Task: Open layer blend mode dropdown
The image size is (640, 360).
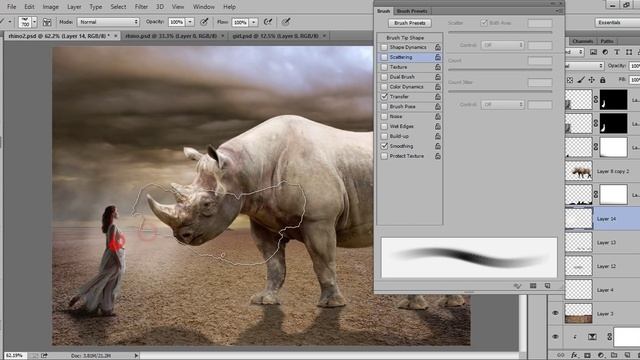Action: 584,66
